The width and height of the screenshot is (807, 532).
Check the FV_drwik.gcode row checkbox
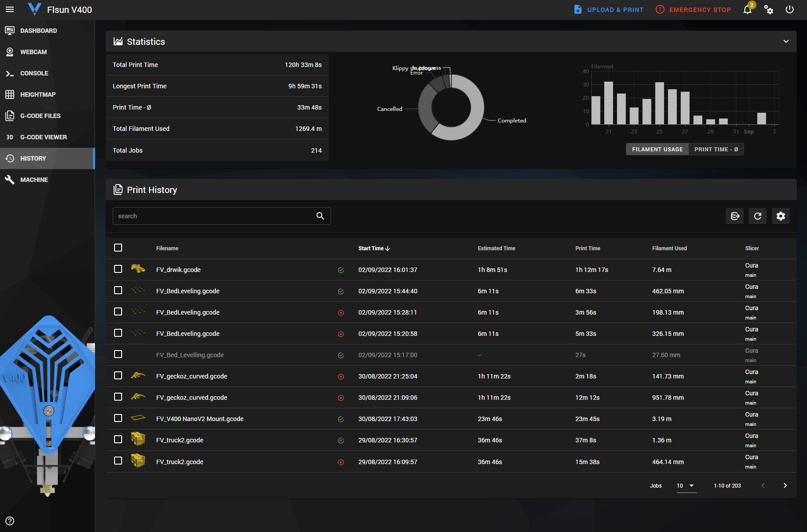[118, 269]
